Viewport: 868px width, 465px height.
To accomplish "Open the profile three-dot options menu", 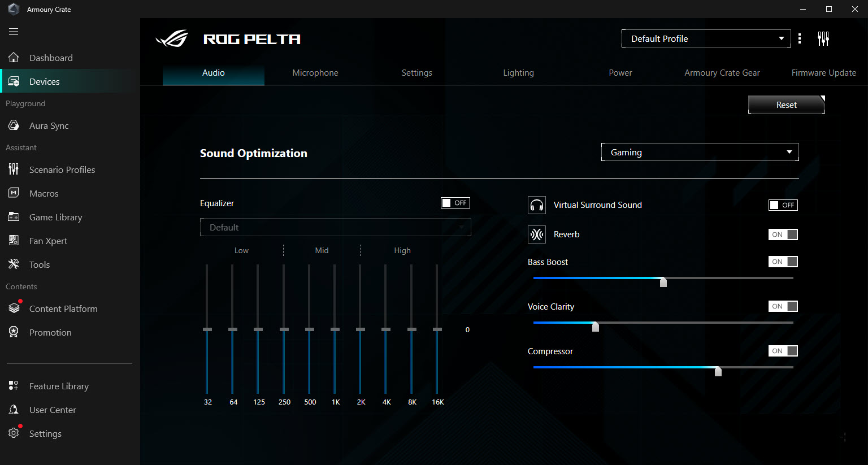I will pyautogui.click(x=799, y=38).
